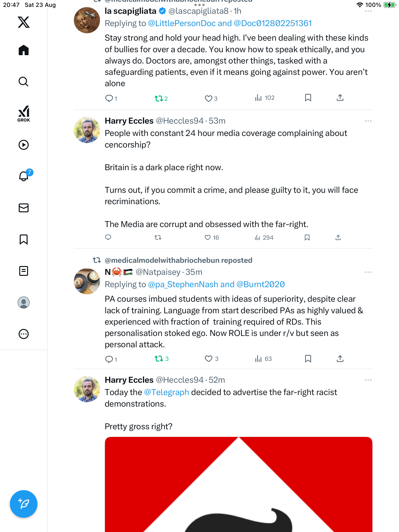Screen dimensions: 399x532
Task: Open more menu on @Natpaisey post
Action: 368,272
